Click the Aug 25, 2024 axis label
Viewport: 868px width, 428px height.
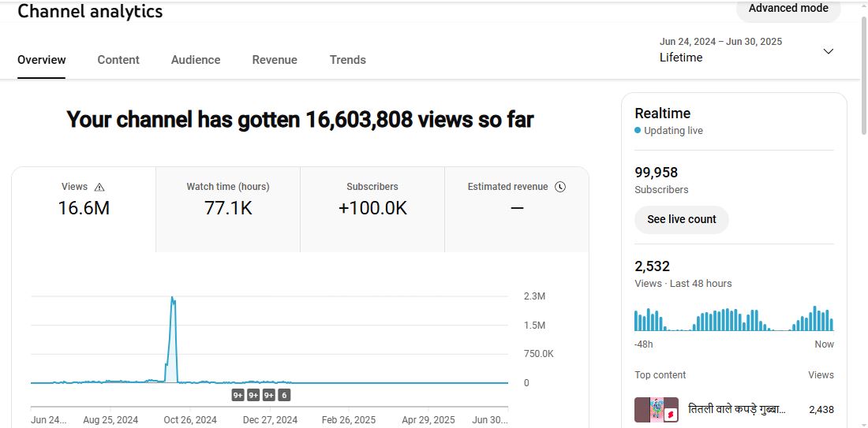click(x=110, y=419)
